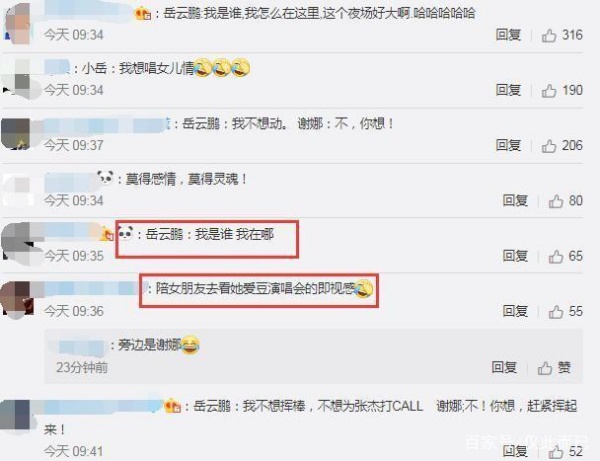Click the blurred username on 09:41 comment

103,406
